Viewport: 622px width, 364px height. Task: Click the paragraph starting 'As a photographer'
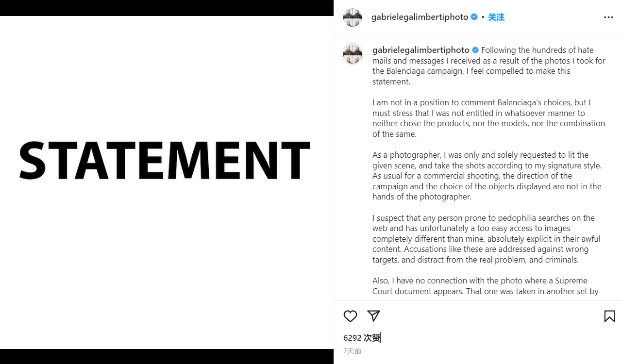(x=487, y=176)
